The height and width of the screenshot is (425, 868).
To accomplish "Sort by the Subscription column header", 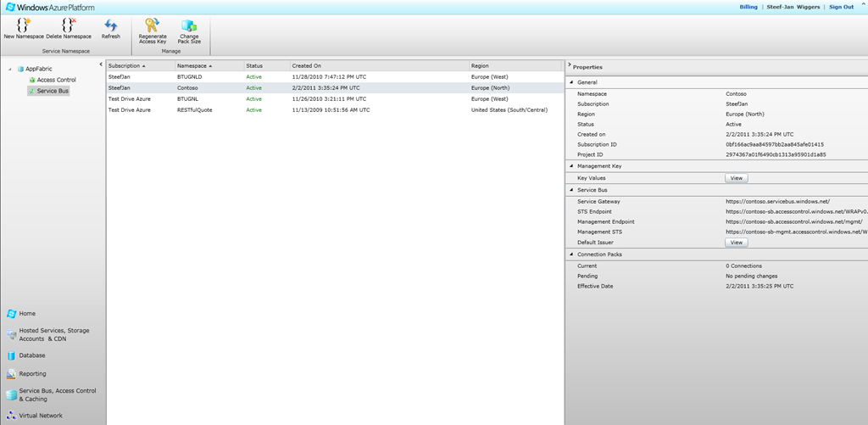I will pos(141,66).
